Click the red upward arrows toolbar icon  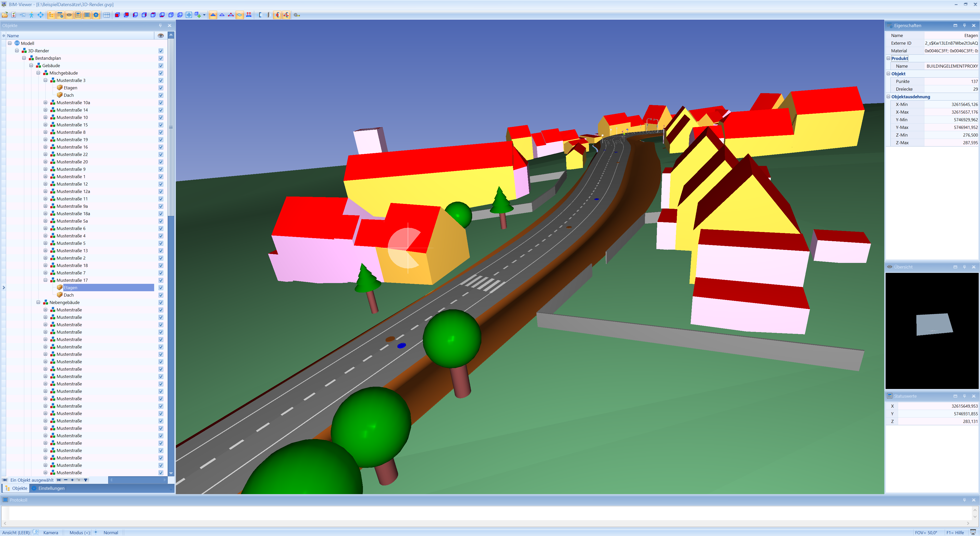tap(249, 15)
